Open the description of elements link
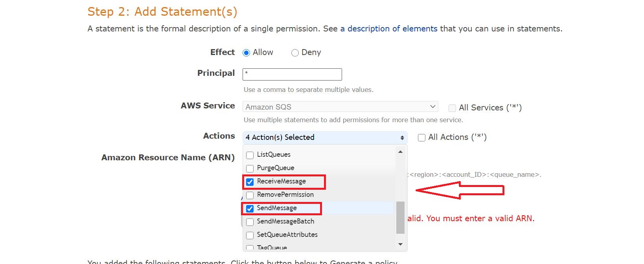644x264 pixels. [x=388, y=29]
